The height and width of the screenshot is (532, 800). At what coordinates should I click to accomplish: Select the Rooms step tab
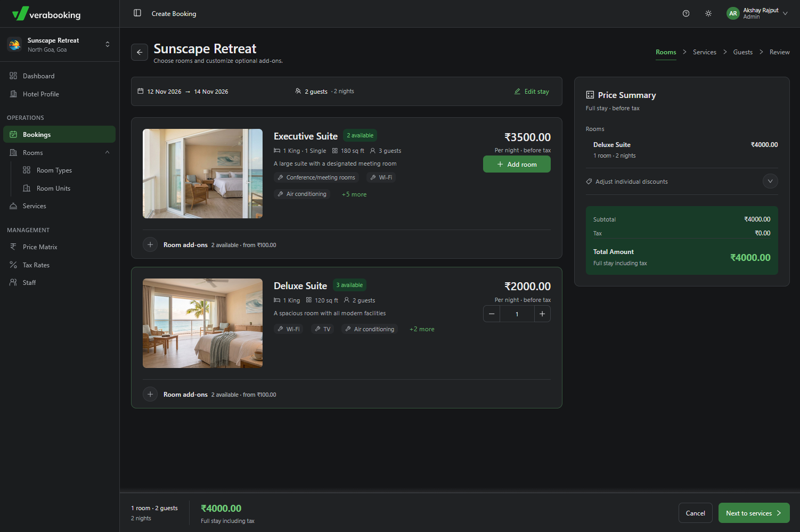click(x=666, y=52)
